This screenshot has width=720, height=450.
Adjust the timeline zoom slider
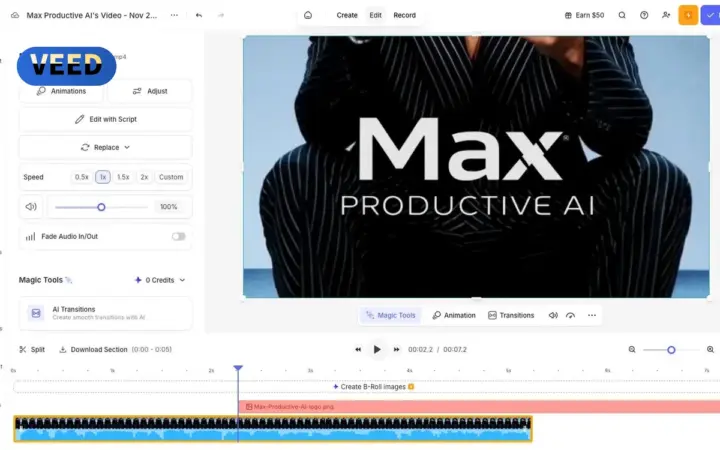coord(671,350)
